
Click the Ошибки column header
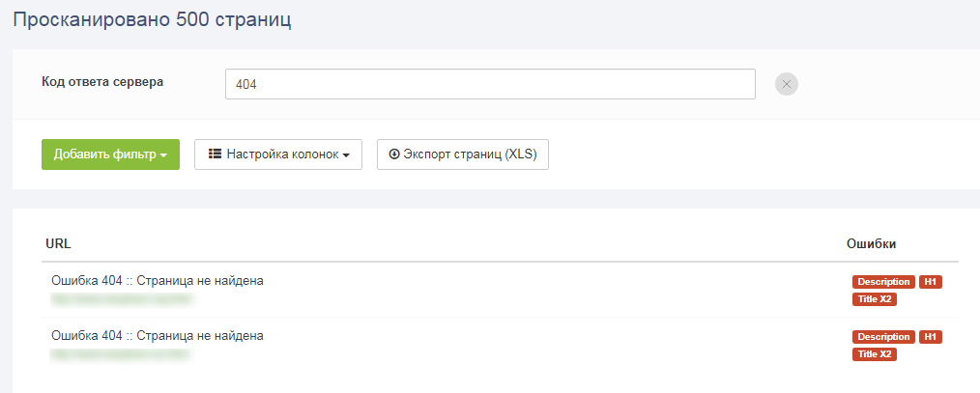(x=871, y=243)
